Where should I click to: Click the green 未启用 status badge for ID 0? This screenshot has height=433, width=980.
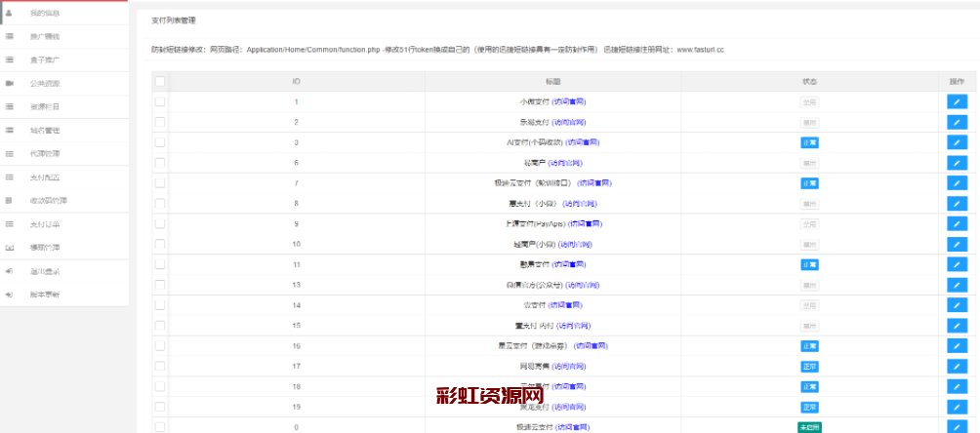[x=809, y=427]
